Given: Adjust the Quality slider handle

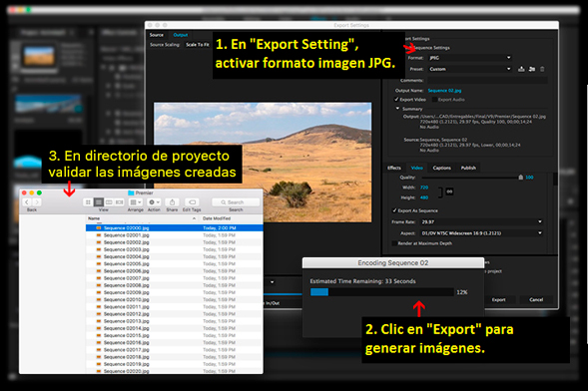Looking at the screenshot, I should coord(520,178).
